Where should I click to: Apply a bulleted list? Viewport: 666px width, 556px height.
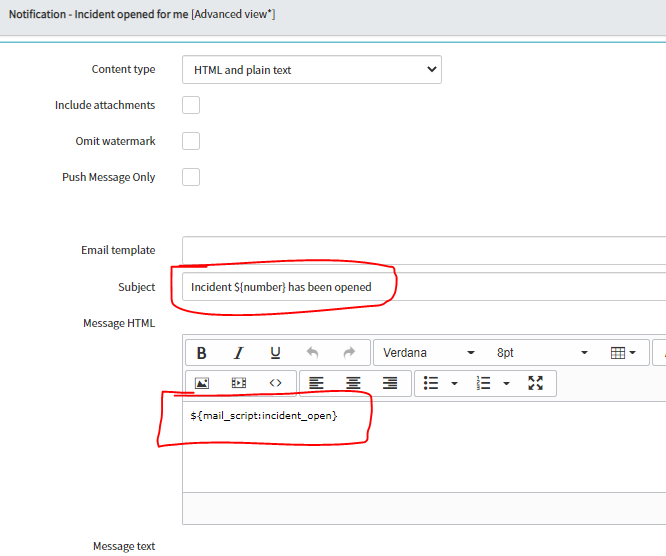click(431, 383)
